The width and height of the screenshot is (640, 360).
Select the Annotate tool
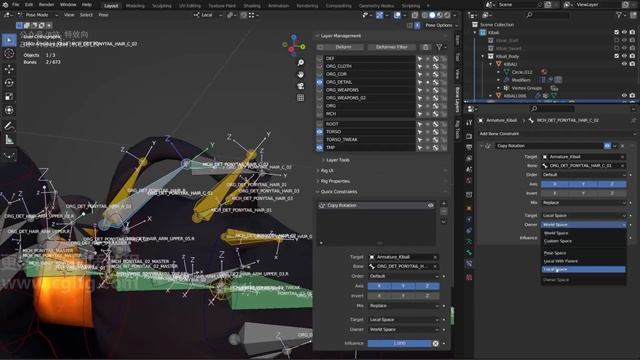coord(9,126)
